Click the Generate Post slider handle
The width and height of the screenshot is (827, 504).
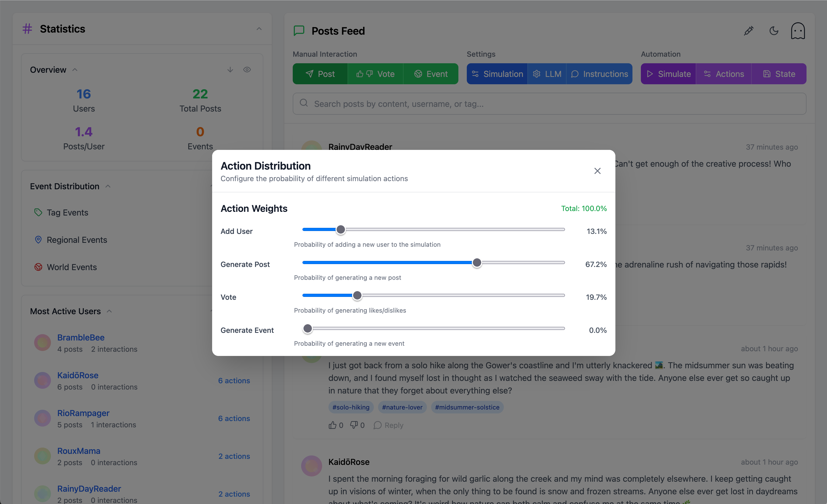coord(477,263)
